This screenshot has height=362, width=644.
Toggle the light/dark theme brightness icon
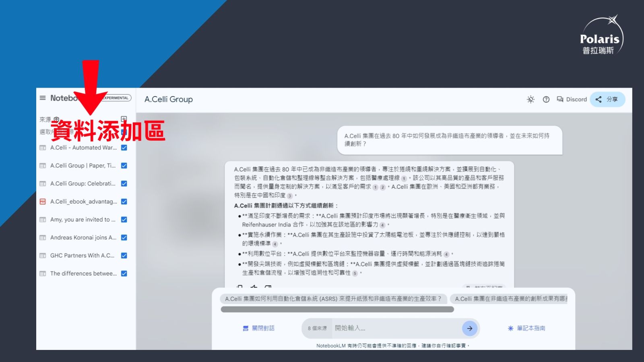pos(530,99)
